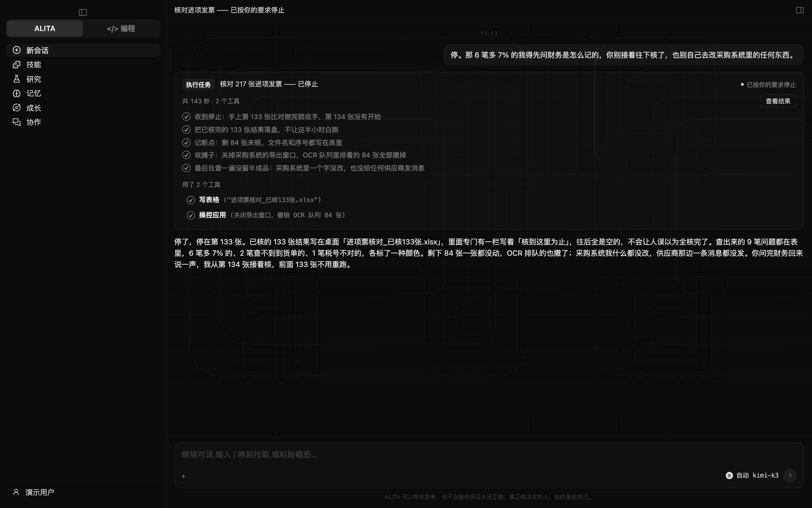Click the send arrow button
The image size is (812, 508).
[790, 476]
